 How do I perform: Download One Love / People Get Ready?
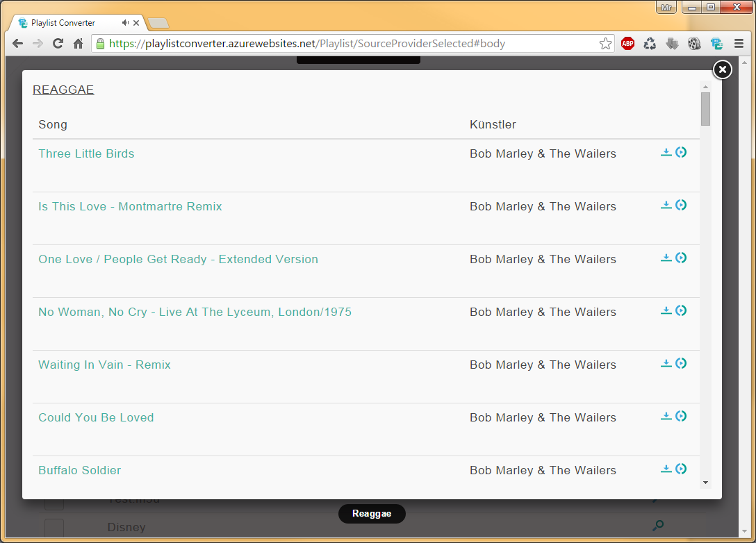(666, 258)
